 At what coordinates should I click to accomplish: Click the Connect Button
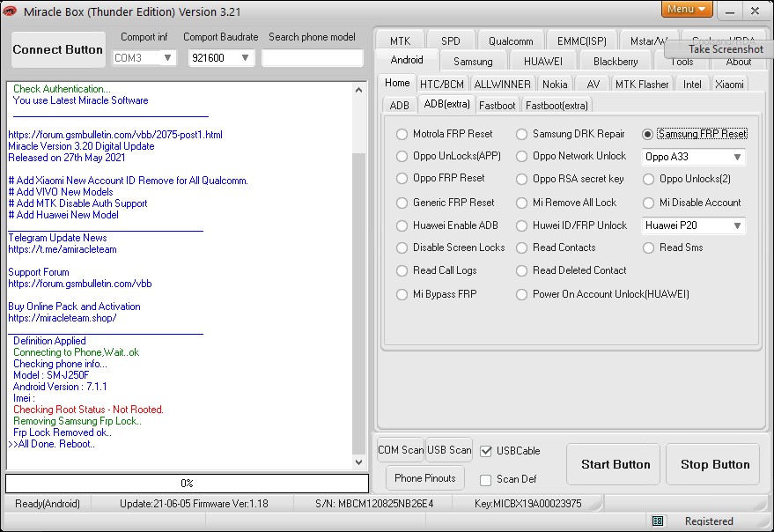58,49
